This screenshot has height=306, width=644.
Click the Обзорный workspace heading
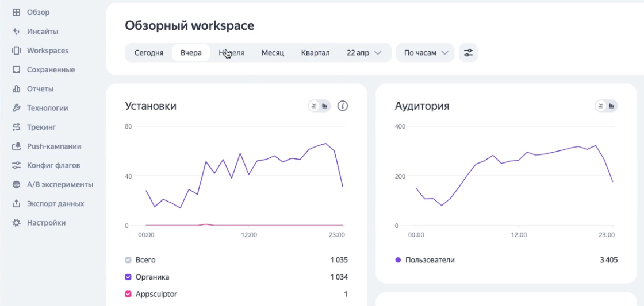(x=189, y=25)
